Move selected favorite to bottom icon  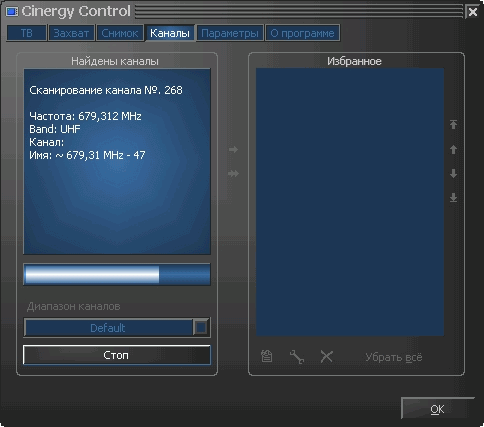click(x=453, y=198)
